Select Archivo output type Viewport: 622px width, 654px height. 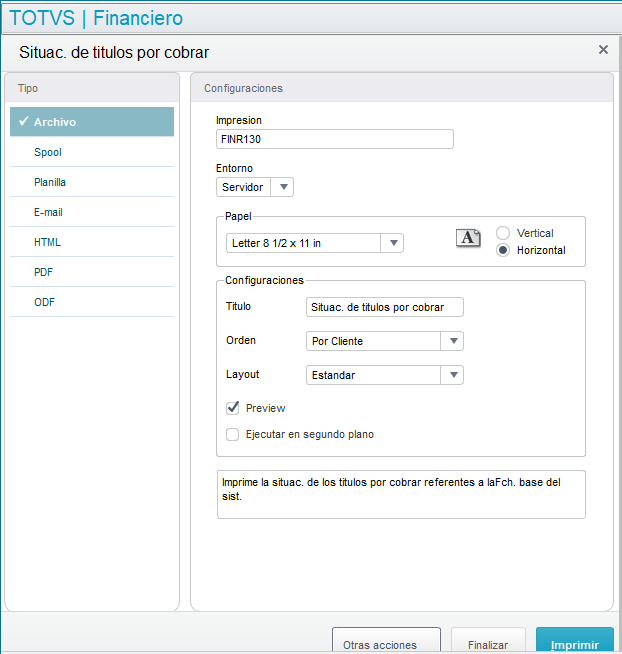coord(92,122)
